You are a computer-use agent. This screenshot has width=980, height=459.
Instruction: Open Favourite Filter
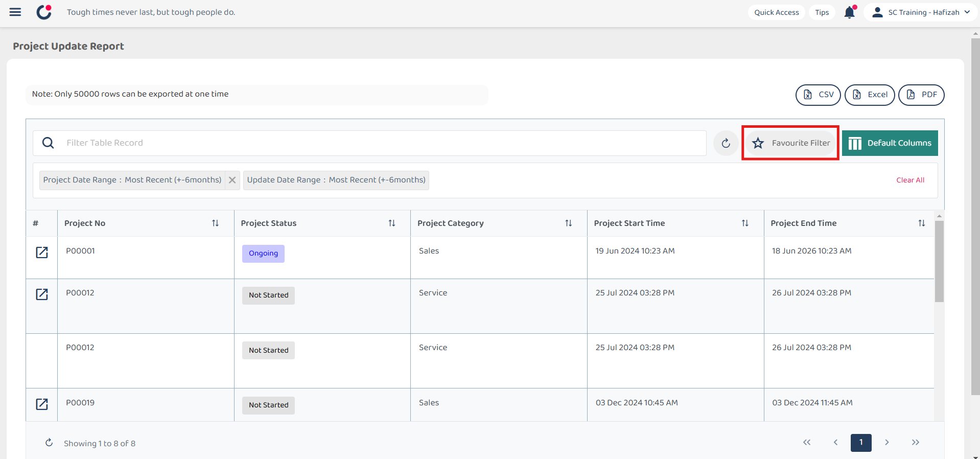pyautogui.click(x=790, y=143)
